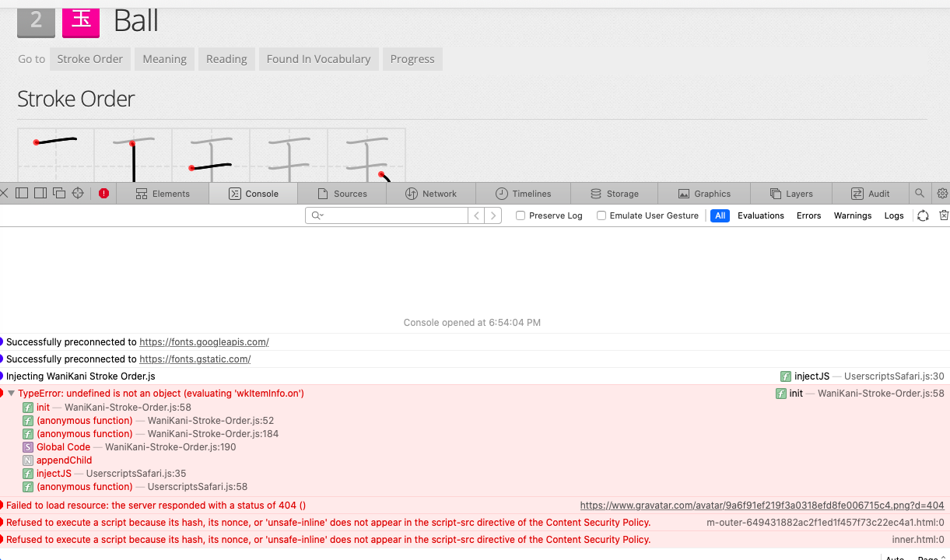This screenshot has width=950, height=560.
Task: Open the Storage tab
Action: click(x=614, y=194)
